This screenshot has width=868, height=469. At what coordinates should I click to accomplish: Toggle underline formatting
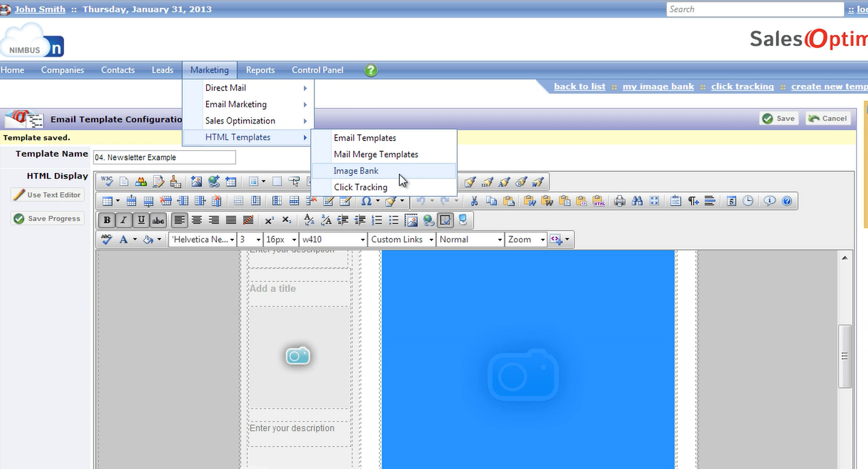pos(140,220)
